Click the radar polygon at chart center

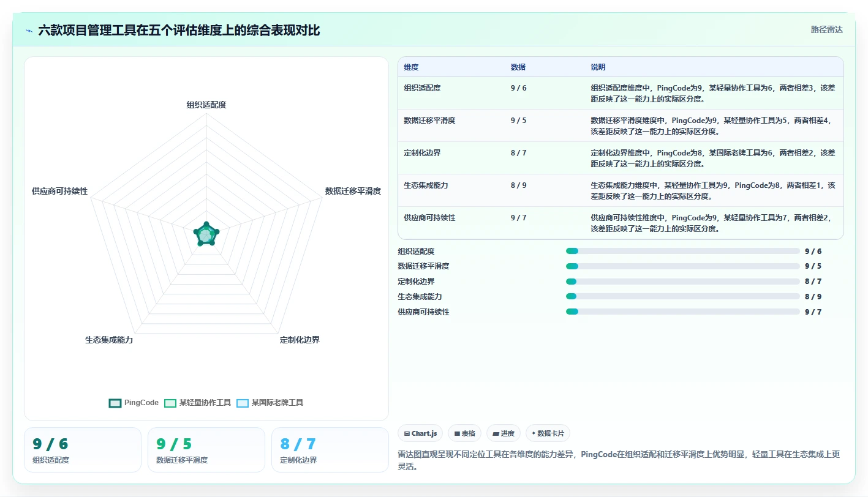tap(206, 235)
